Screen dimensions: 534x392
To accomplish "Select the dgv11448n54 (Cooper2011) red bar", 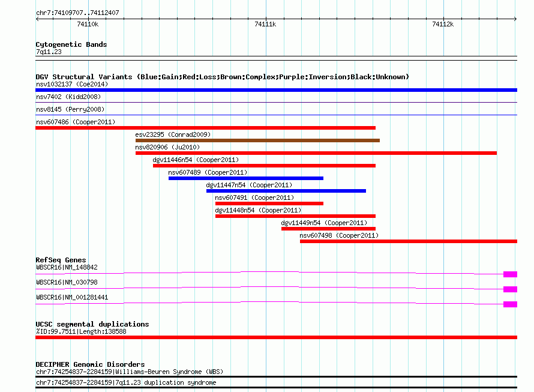I will tap(295, 216).
